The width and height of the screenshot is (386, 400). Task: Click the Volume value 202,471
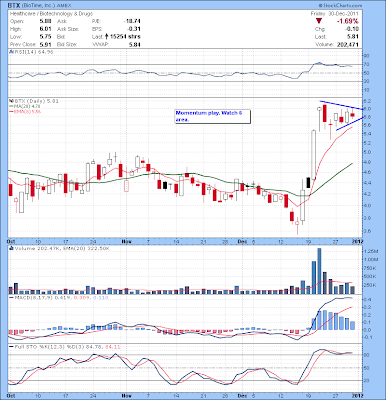pos(347,44)
